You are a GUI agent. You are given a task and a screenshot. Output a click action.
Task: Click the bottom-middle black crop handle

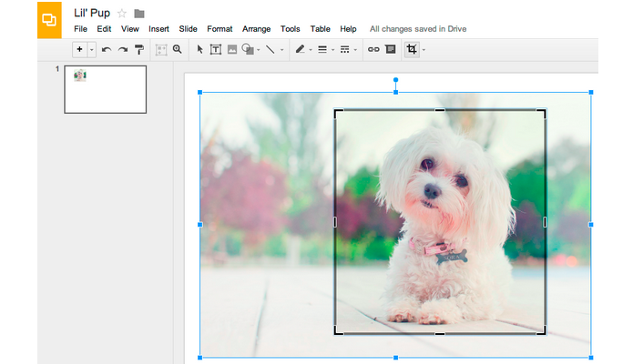click(x=440, y=334)
